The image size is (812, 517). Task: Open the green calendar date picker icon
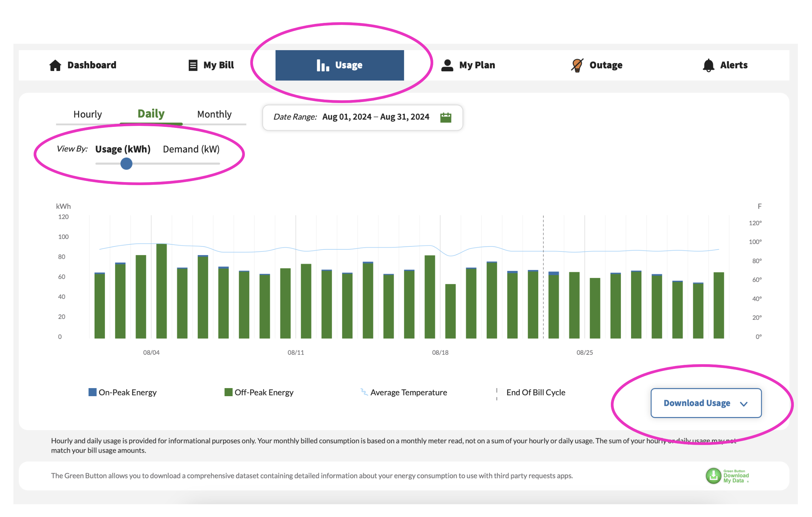(x=445, y=117)
